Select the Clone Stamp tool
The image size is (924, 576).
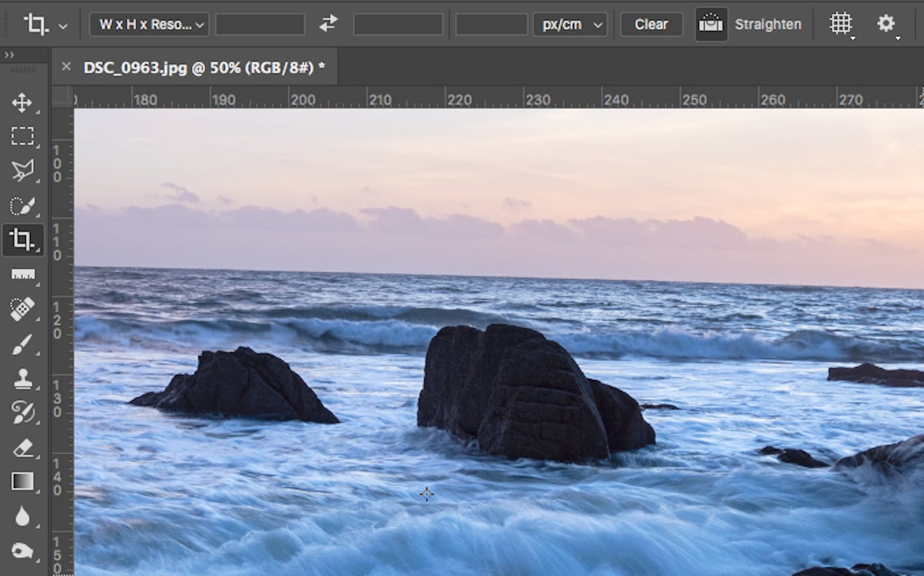23,378
